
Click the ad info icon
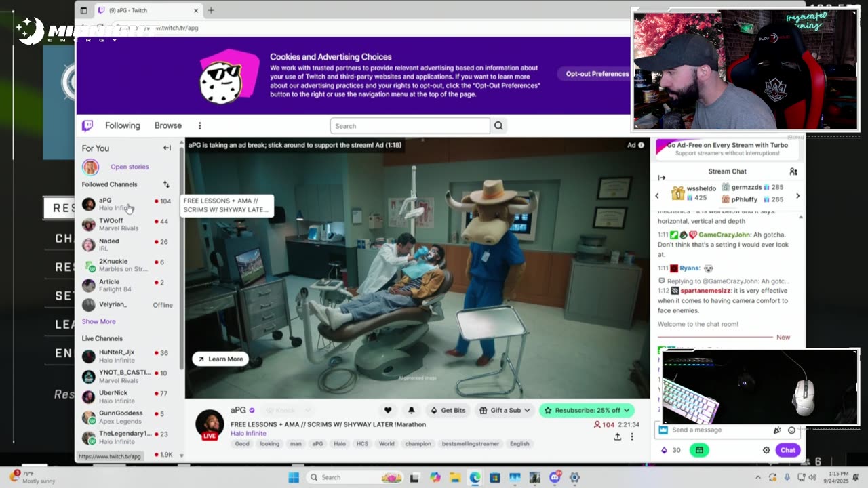point(641,145)
